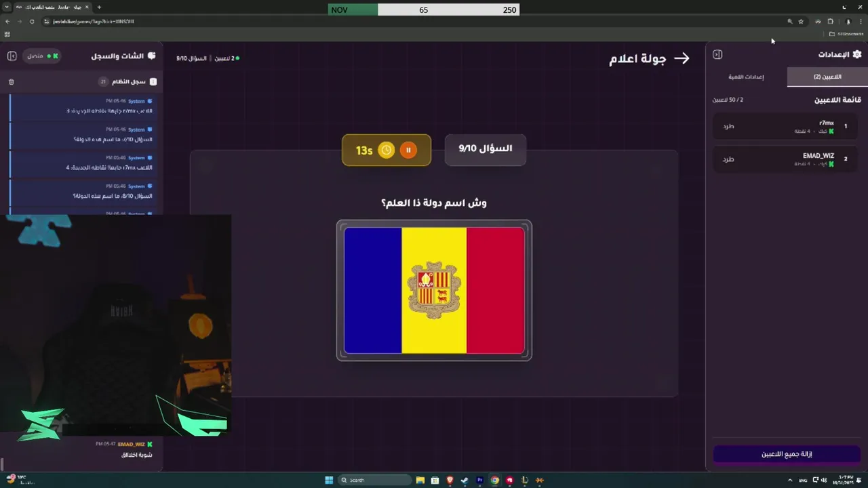Click the Chrome icon in the taskbar

tap(495, 480)
